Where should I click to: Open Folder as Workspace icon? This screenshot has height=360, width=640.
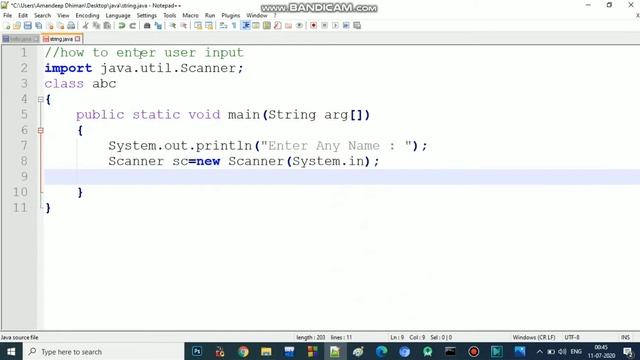[x=289, y=26]
